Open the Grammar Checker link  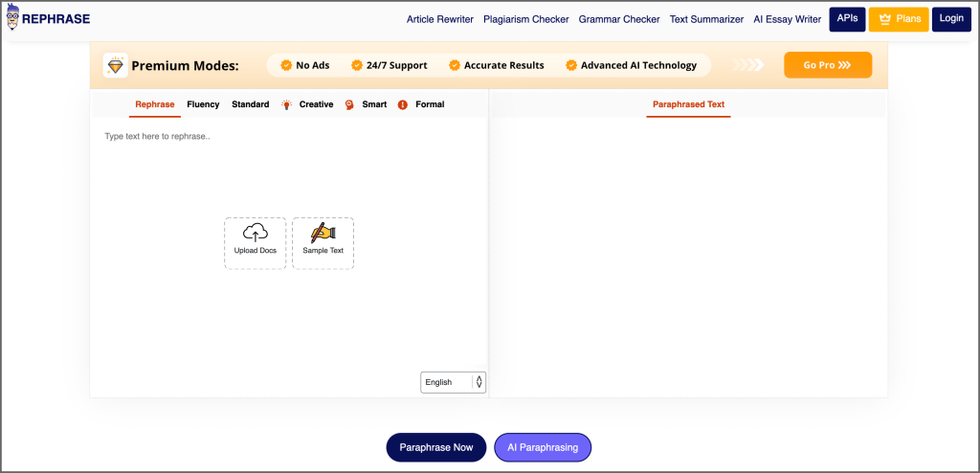click(x=619, y=19)
